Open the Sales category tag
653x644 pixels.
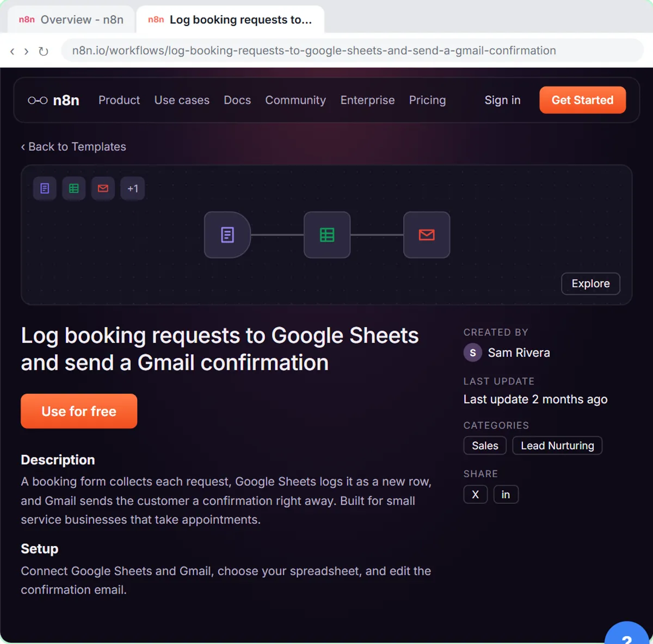coord(485,445)
